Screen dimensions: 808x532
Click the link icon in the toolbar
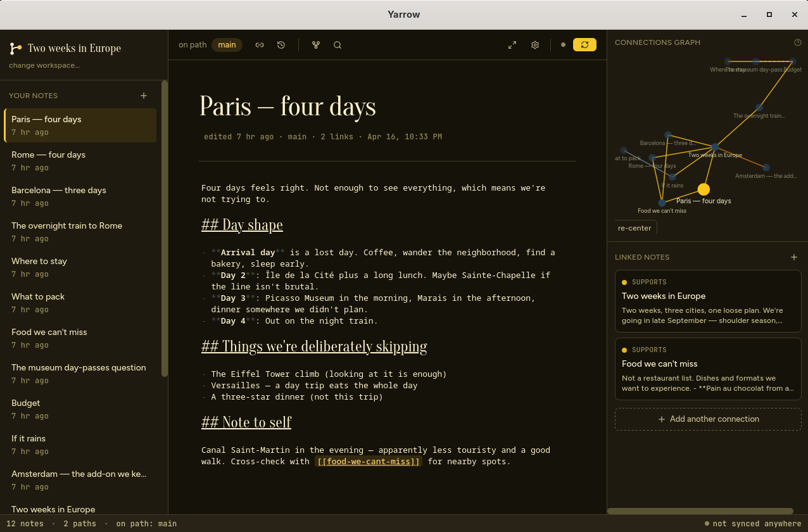point(260,45)
